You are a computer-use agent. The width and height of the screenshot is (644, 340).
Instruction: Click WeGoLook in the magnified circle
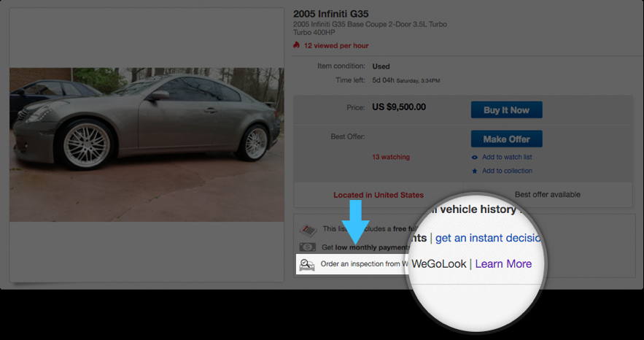(438, 263)
